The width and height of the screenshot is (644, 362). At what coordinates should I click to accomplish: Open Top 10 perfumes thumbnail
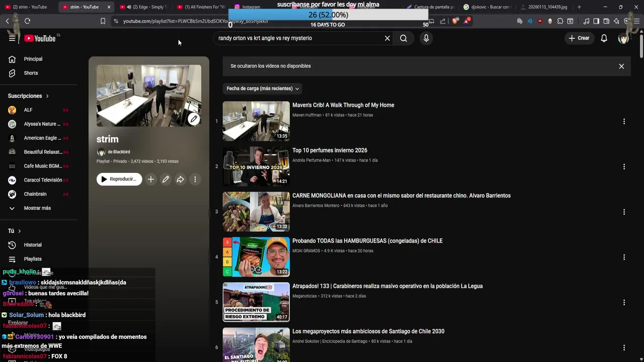point(256,166)
